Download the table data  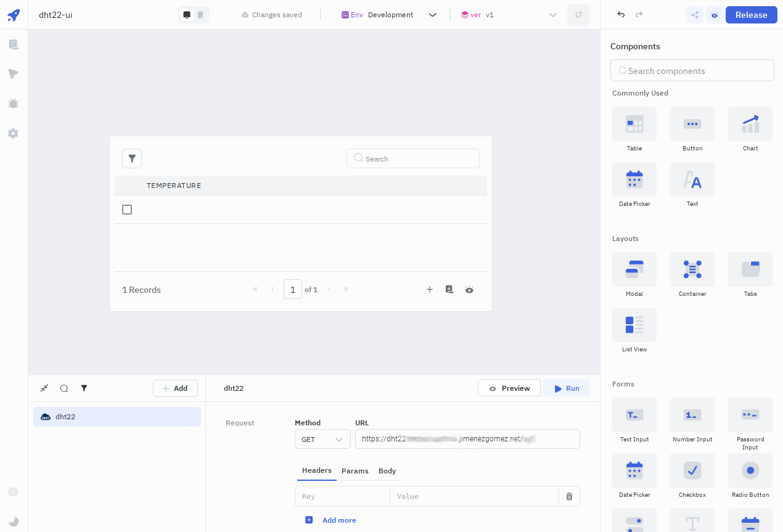coord(449,289)
